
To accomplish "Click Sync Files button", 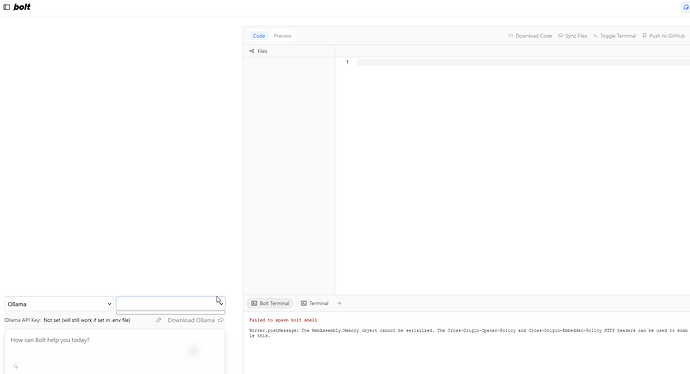I will click(x=573, y=36).
